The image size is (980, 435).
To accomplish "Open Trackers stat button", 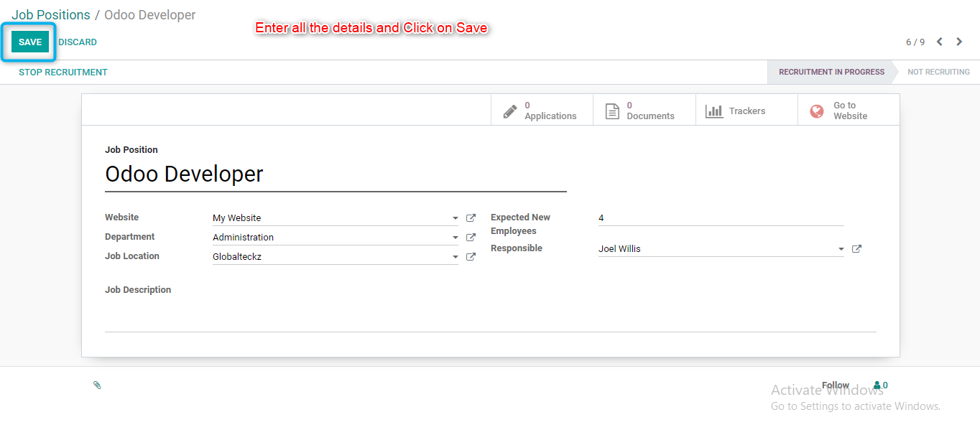I will coord(746,111).
